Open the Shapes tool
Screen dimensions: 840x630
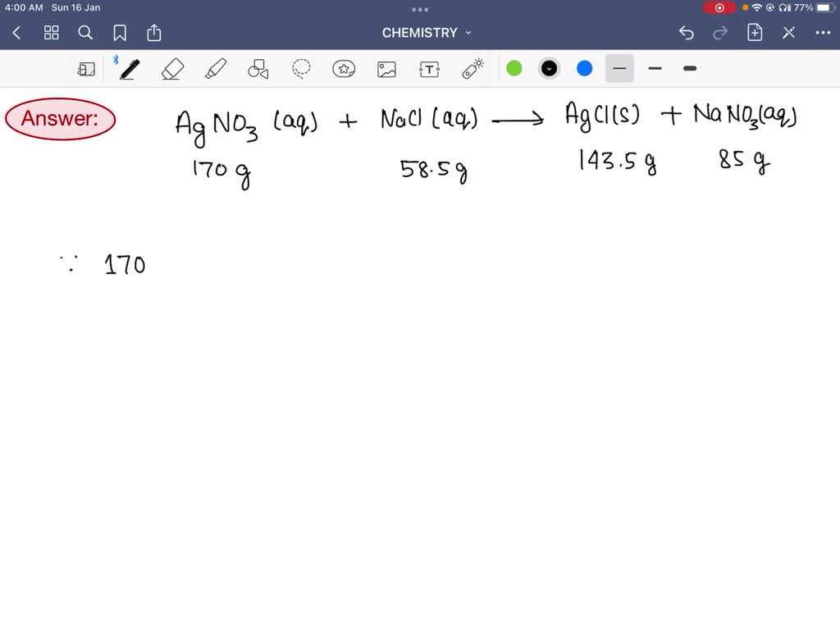point(258,69)
